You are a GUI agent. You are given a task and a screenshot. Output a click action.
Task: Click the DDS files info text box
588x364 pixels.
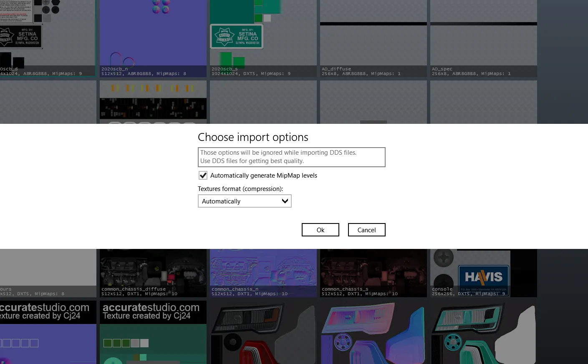(x=291, y=157)
